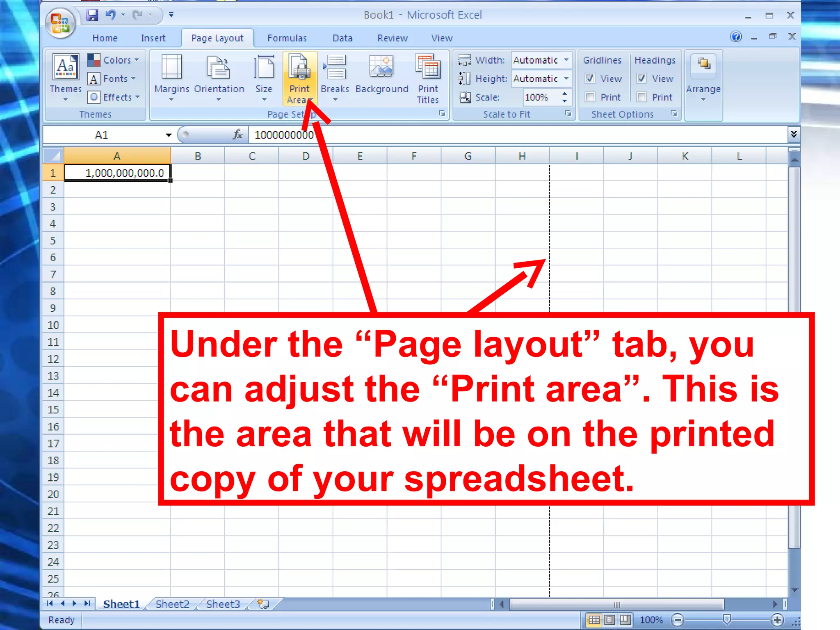Zoom in with the plus button
The image size is (840, 630).
click(777, 620)
